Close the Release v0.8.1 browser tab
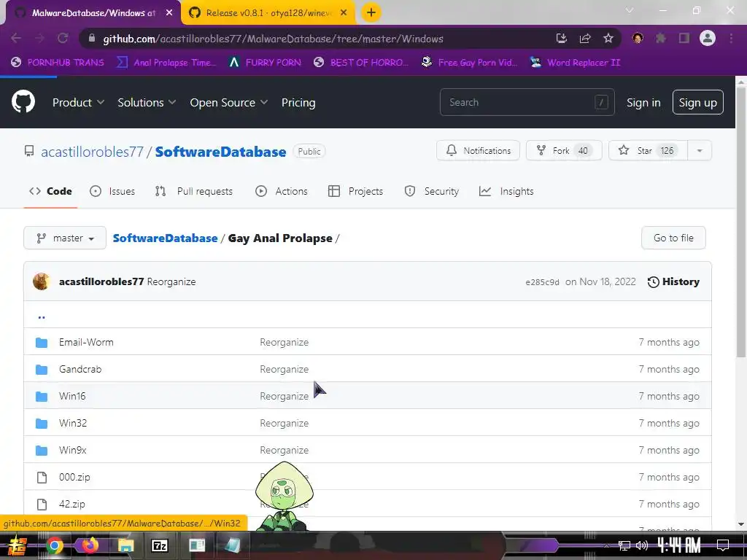Viewport: 747px width, 560px height. coord(344,13)
